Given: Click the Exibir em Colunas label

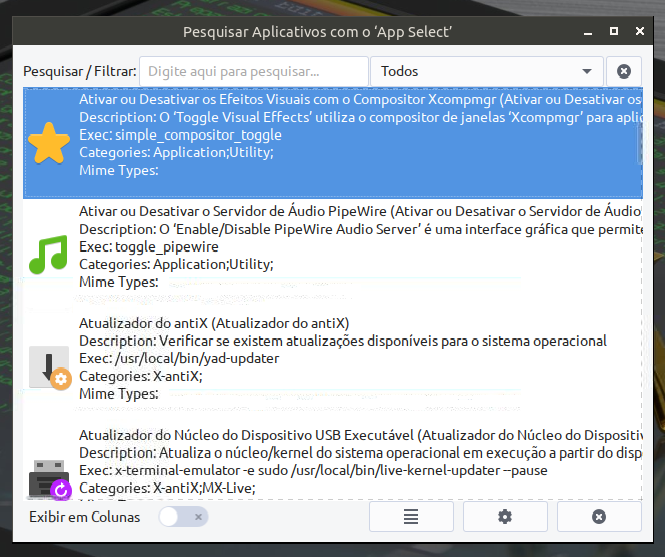Looking at the screenshot, I should (x=84, y=517).
